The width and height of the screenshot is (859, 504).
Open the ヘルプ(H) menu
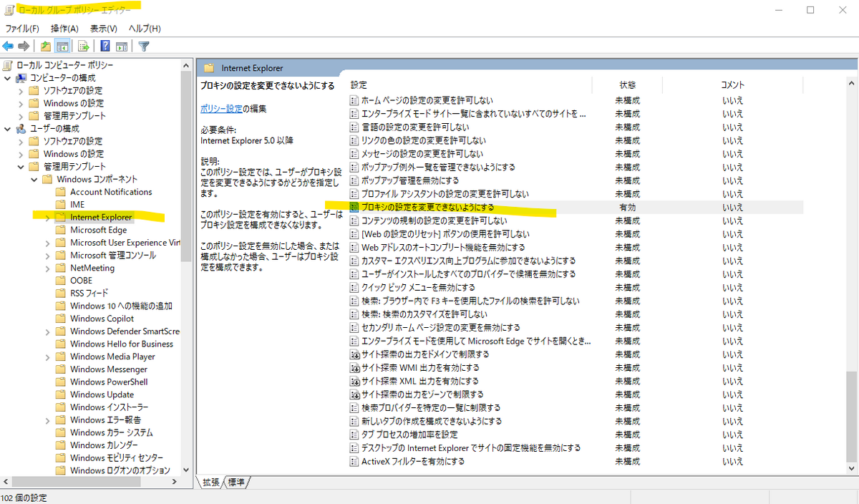pyautogui.click(x=145, y=29)
